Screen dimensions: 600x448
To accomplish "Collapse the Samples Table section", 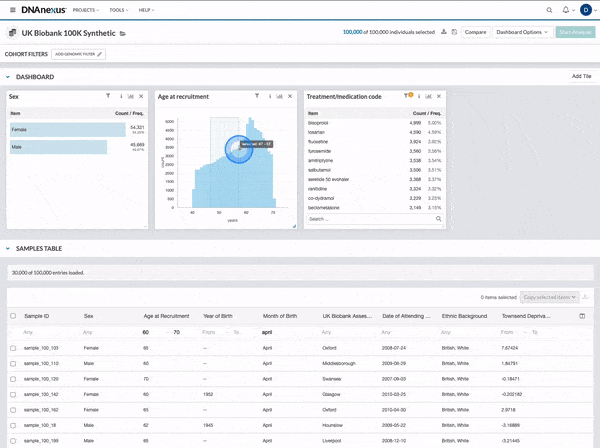I will coord(9,248).
